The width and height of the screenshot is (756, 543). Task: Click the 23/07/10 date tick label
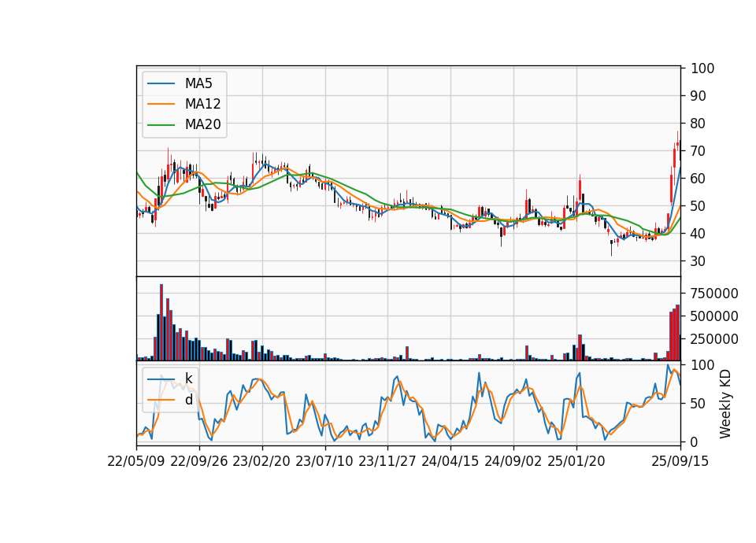point(324,461)
